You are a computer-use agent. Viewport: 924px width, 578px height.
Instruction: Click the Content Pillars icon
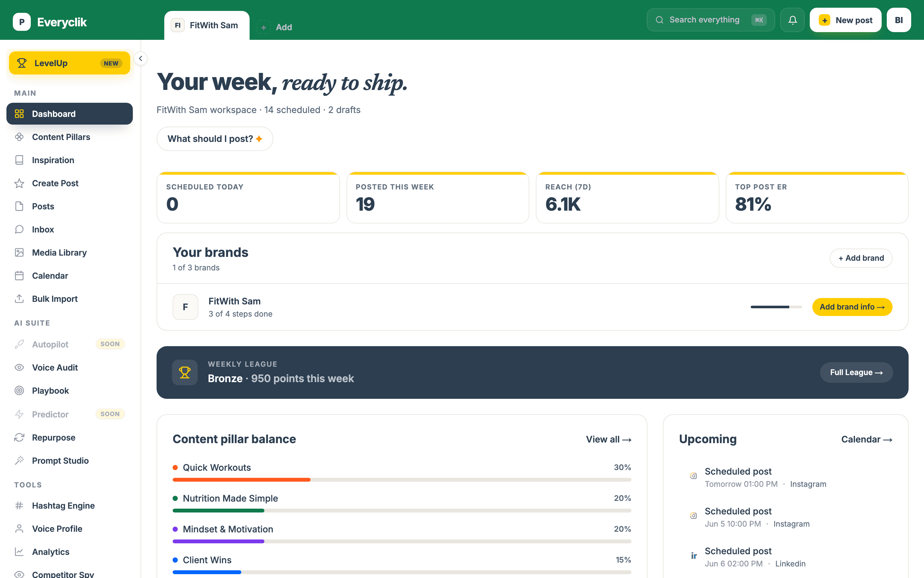[19, 137]
